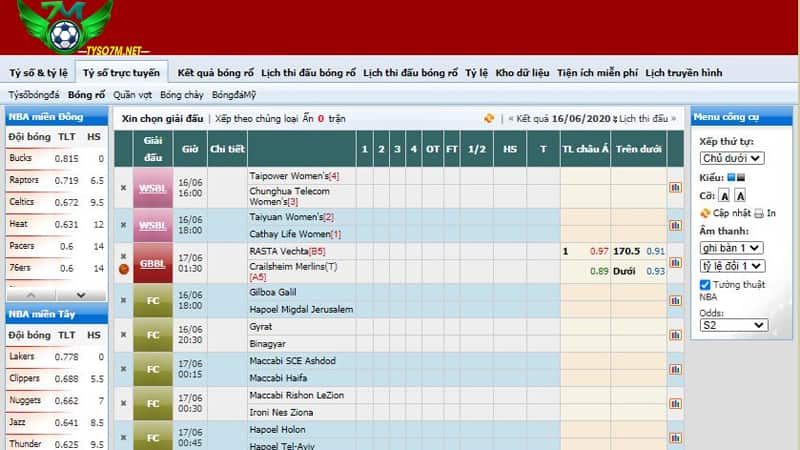The width and height of the screenshot is (800, 450).
Task: Open WSBL league link in 16:00 row
Action: (x=153, y=188)
